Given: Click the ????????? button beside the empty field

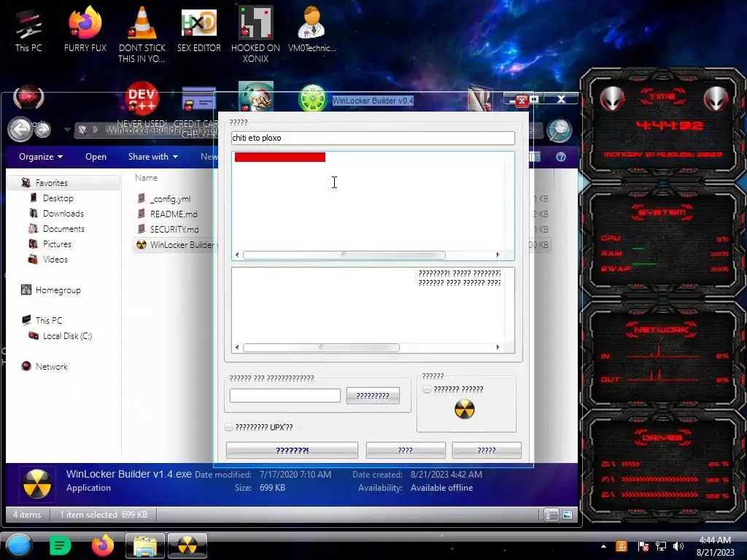Looking at the screenshot, I should point(373,396).
